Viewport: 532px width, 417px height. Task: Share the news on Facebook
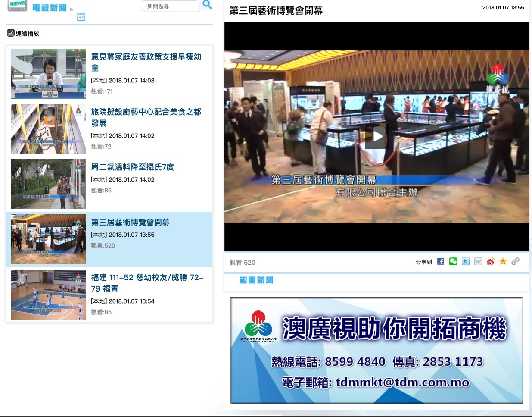[440, 261]
